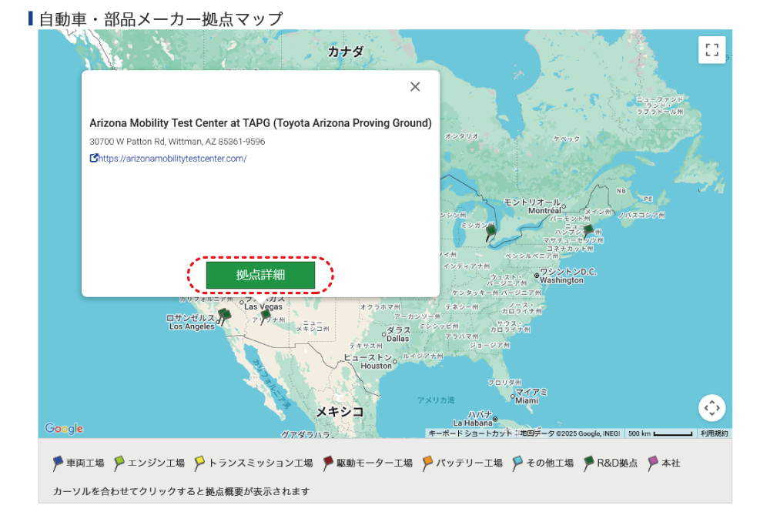This screenshot has width=770, height=532.
Task: Open the キーボード ショートカット map option
Action: pos(470,433)
